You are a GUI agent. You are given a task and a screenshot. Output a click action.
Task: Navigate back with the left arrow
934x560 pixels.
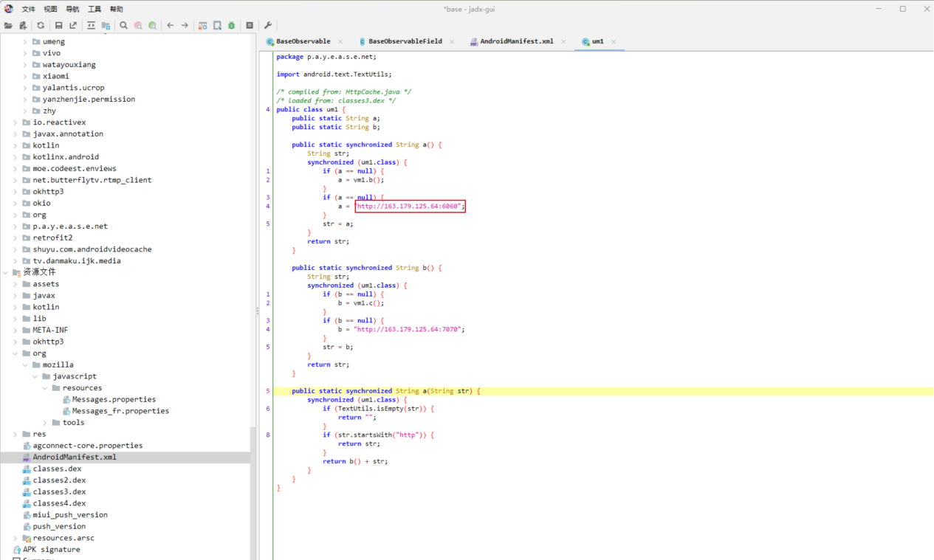pyautogui.click(x=170, y=25)
